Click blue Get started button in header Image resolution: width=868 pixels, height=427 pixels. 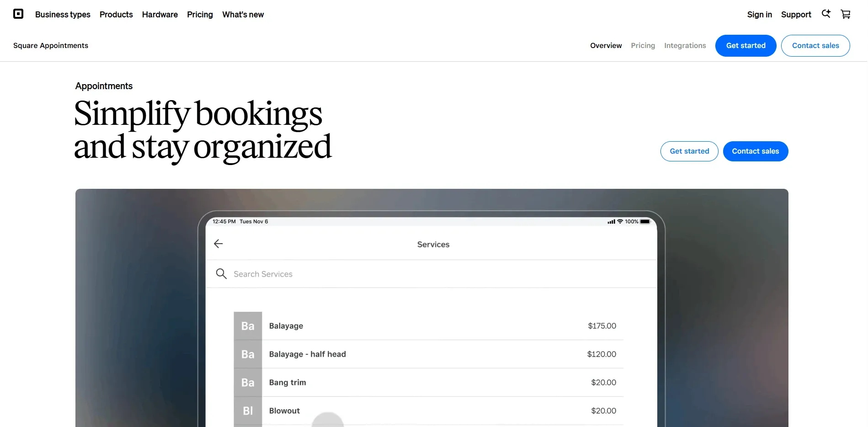pos(746,46)
